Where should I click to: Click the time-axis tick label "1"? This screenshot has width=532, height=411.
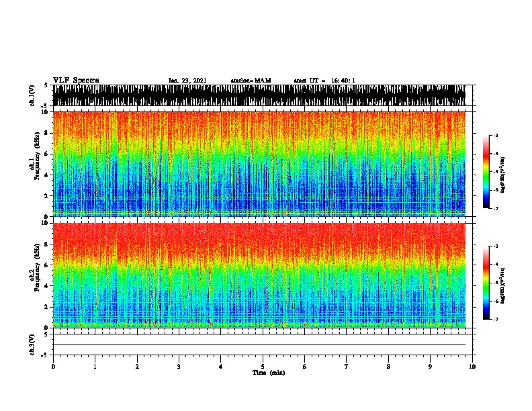[x=95, y=366]
